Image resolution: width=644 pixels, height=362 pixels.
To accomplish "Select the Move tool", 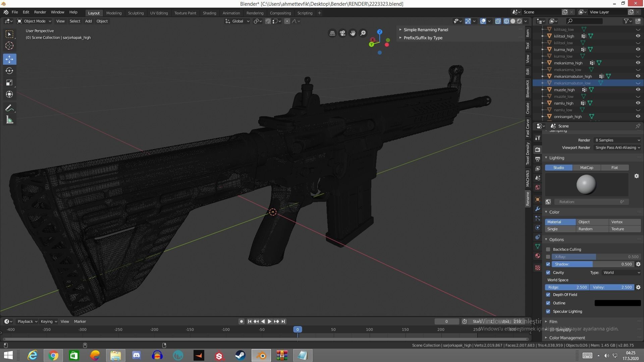I will click(9, 59).
